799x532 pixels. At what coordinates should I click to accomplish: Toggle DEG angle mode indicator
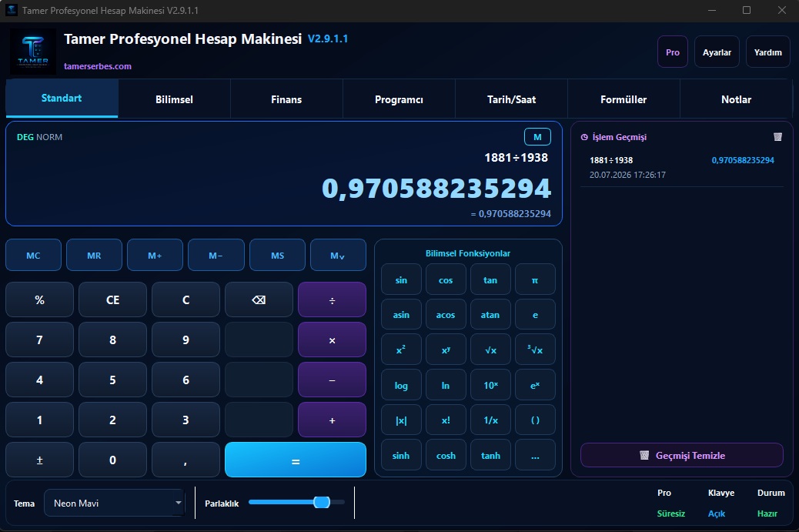pos(25,137)
